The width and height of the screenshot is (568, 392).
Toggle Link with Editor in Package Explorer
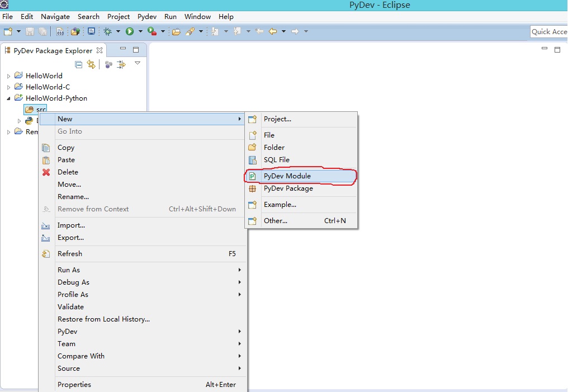point(91,64)
